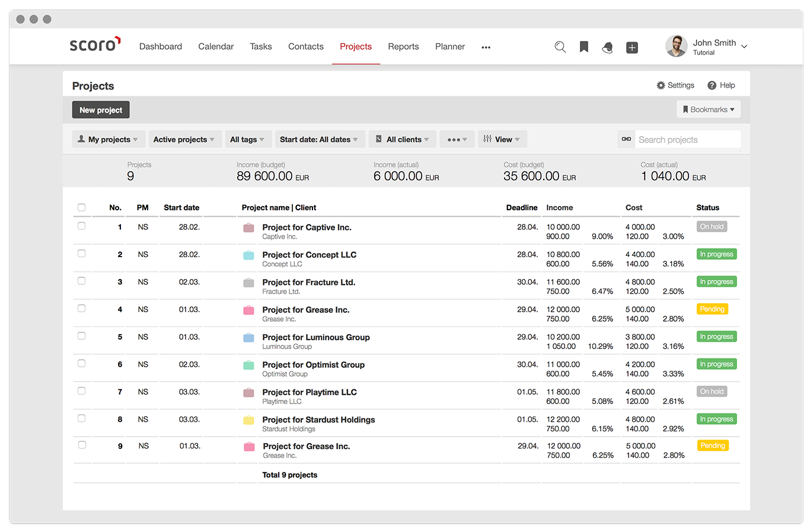Click On hold status of project 1

712,227
